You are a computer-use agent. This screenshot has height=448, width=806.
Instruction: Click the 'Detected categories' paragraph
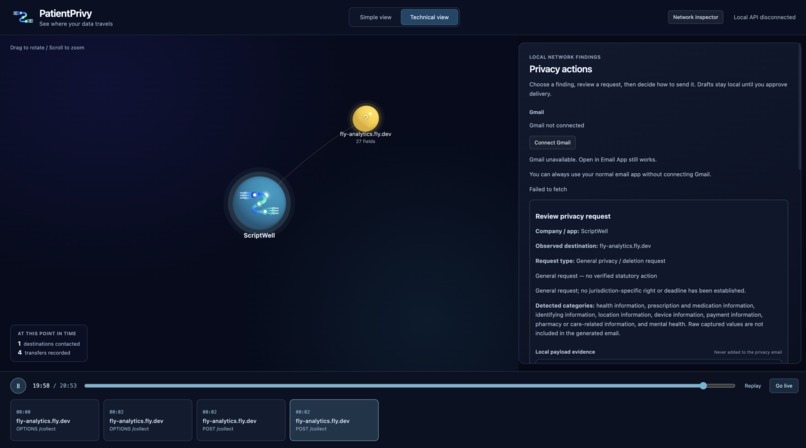point(650,319)
